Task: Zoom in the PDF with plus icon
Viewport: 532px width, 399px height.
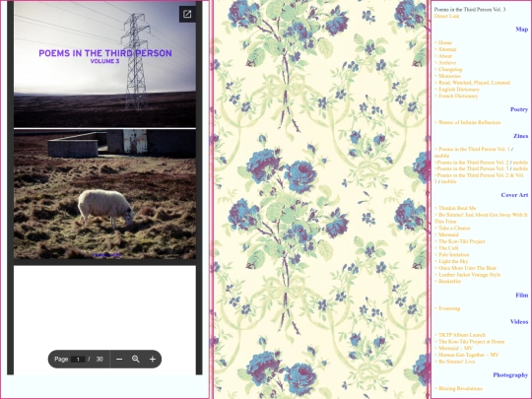Action: tap(153, 359)
